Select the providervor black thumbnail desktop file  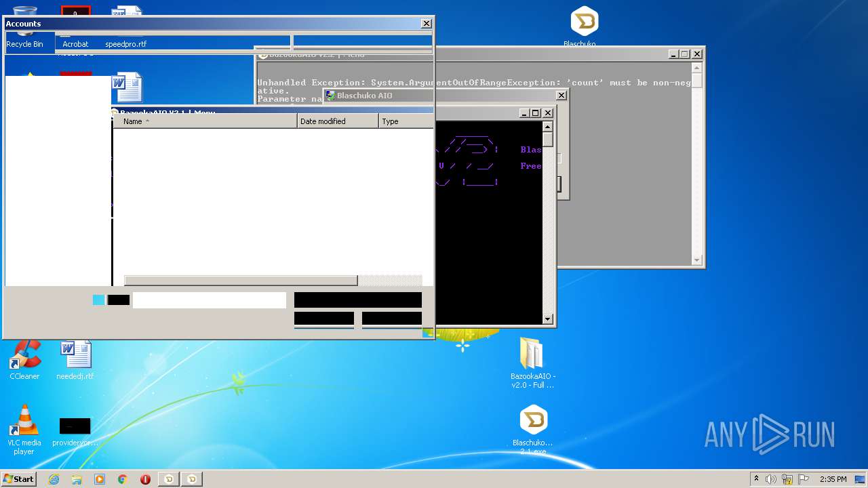click(x=75, y=432)
